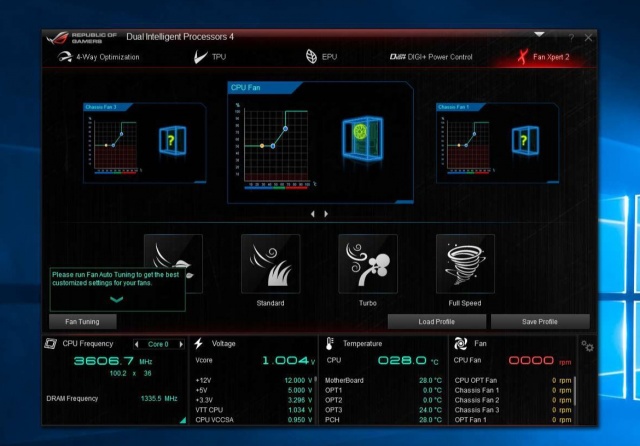Image resolution: width=640 pixels, height=446 pixels.
Task: Click the VTT CPU voltage row
Action: point(254,410)
